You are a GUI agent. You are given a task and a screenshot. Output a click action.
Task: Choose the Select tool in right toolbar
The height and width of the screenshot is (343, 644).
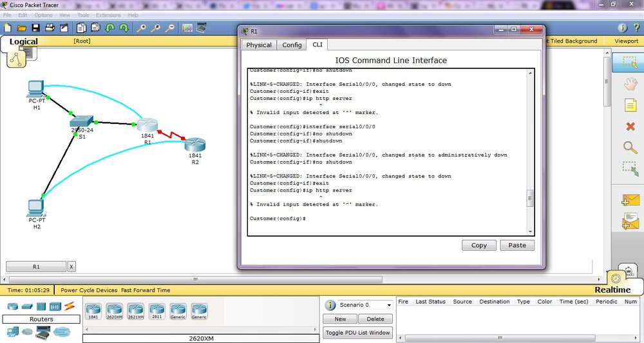629,63
